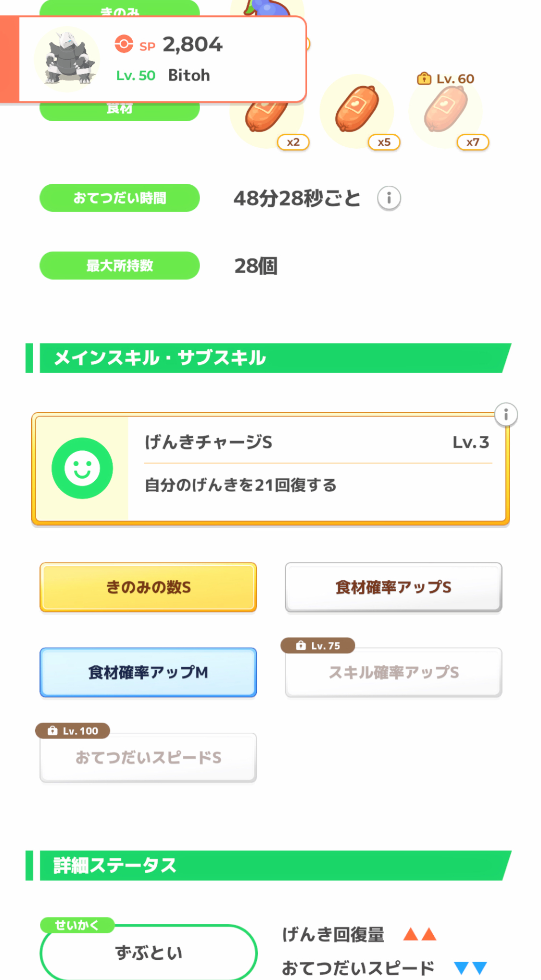Tap the 最大所持数 green label
This screenshot has width=541, height=980.
tap(119, 266)
